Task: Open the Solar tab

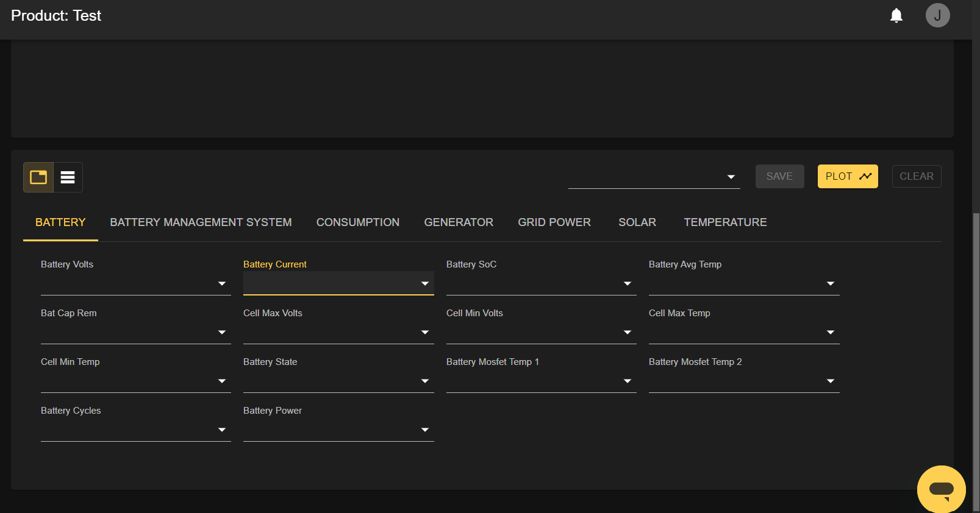Action: [x=637, y=222]
